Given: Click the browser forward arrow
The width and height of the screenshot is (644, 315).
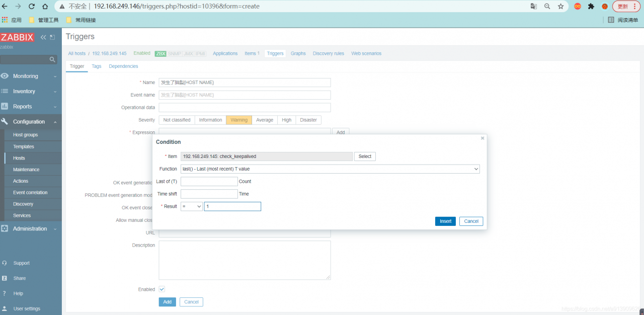Looking at the screenshot, I should click(19, 7).
